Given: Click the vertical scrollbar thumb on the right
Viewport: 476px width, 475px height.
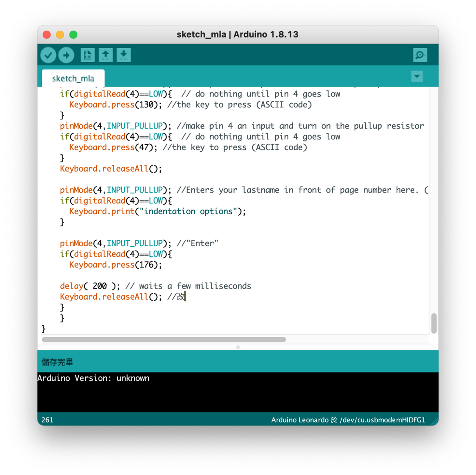Looking at the screenshot, I should [433, 323].
